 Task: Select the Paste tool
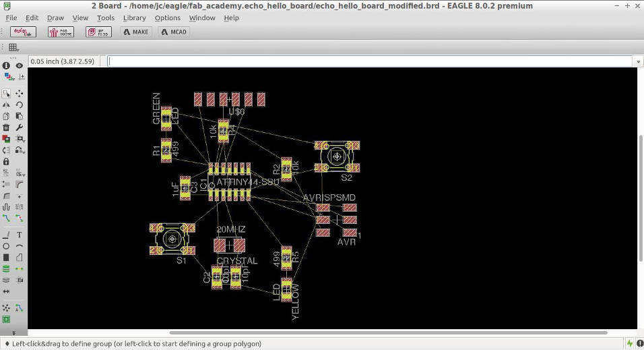point(20,117)
